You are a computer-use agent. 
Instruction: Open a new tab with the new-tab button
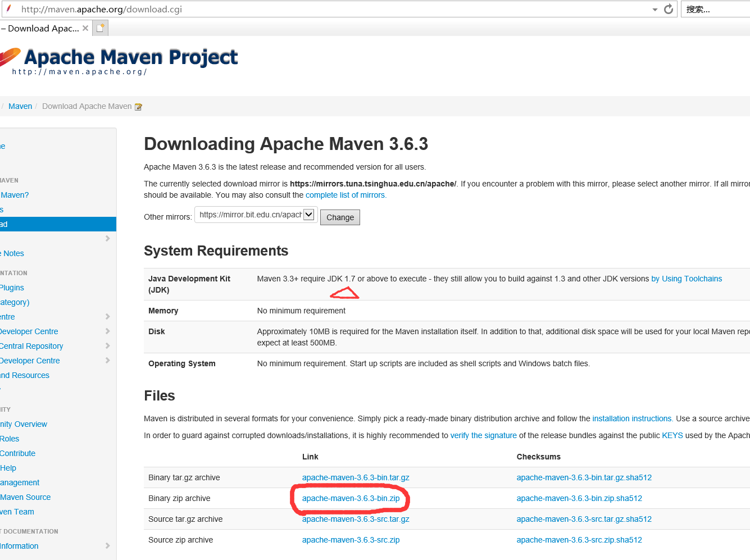point(101,28)
